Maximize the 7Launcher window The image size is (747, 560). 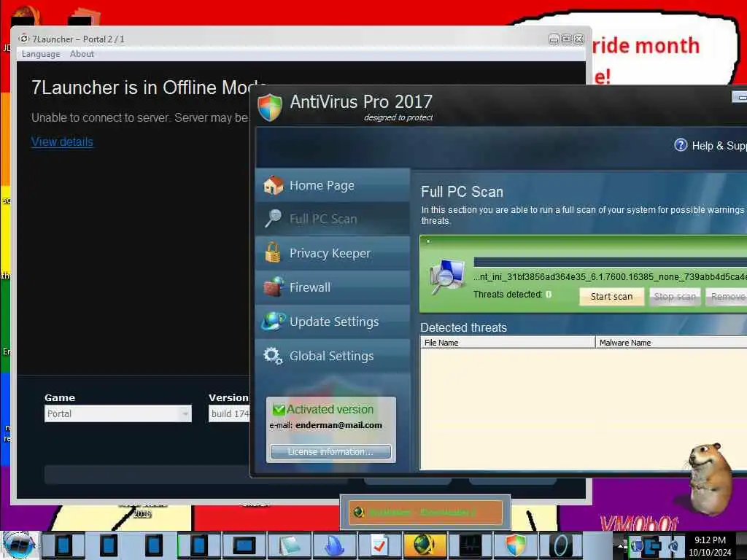[x=566, y=39]
